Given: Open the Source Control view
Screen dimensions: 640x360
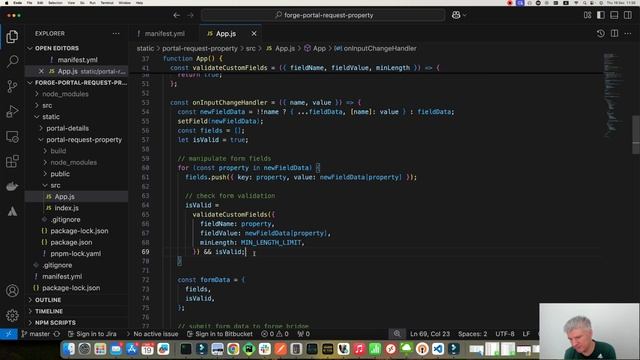Looking at the screenshot, I should click(x=12, y=86).
